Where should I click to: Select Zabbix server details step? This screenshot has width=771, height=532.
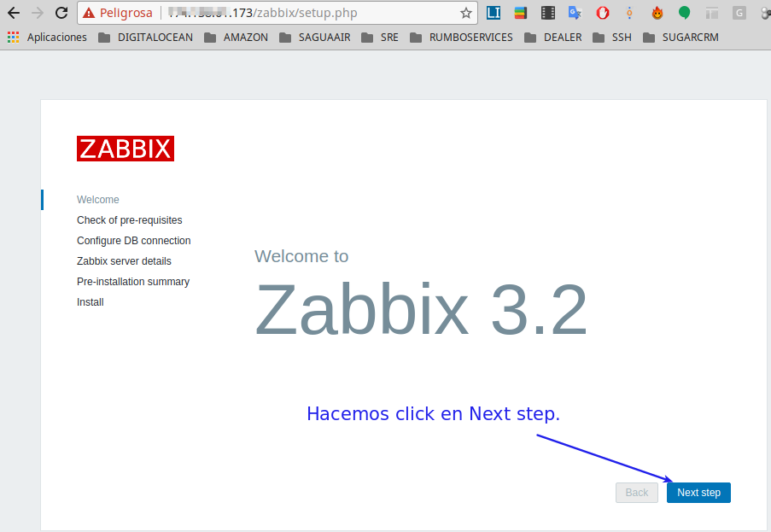pyautogui.click(x=124, y=261)
